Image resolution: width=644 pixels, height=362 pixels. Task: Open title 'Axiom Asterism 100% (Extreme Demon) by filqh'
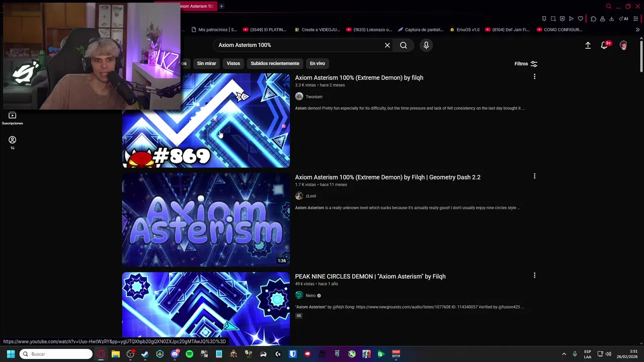pyautogui.click(x=359, y=78)
